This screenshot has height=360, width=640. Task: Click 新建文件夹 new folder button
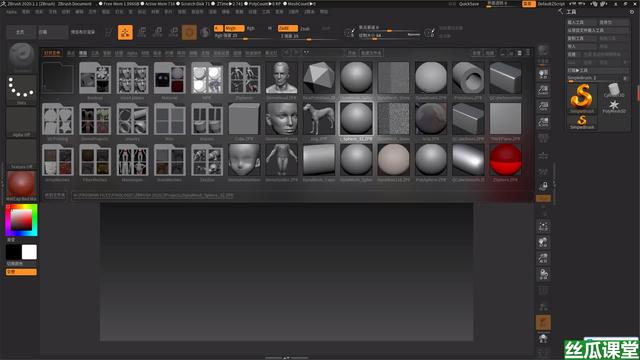371,53
